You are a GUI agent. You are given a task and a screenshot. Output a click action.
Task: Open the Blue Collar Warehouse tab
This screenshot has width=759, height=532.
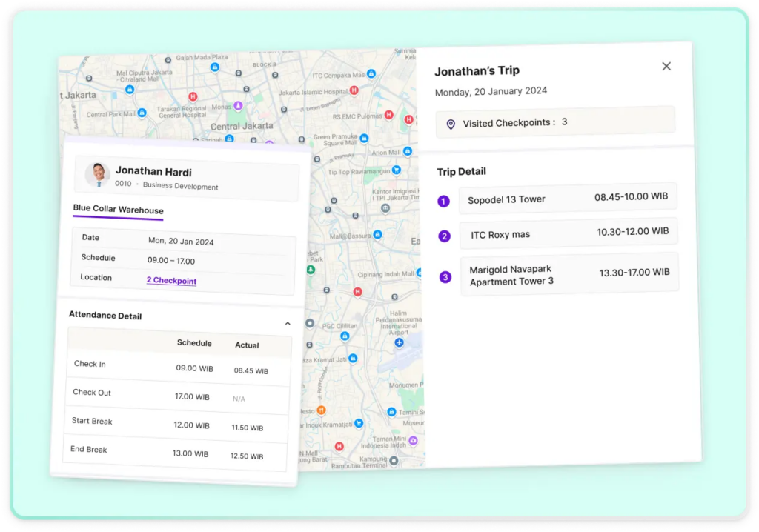118,210
